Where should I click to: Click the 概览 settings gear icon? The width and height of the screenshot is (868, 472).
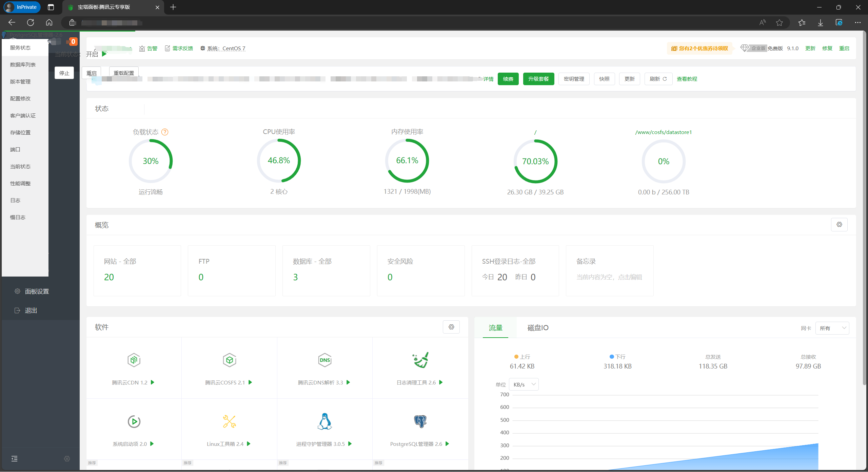click(x=839, y=225)
